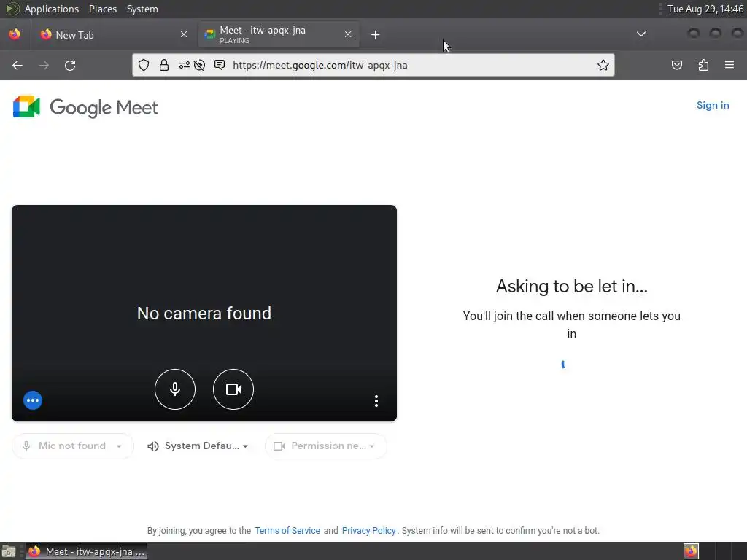Open the Places menu
This screenshot has height=560, width=747.
102,9
